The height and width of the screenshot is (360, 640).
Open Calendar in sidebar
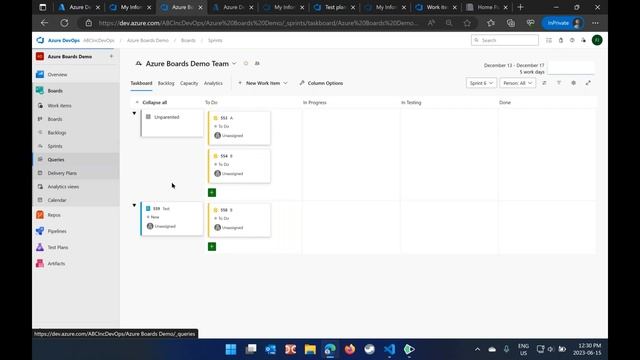pos(57,200)
